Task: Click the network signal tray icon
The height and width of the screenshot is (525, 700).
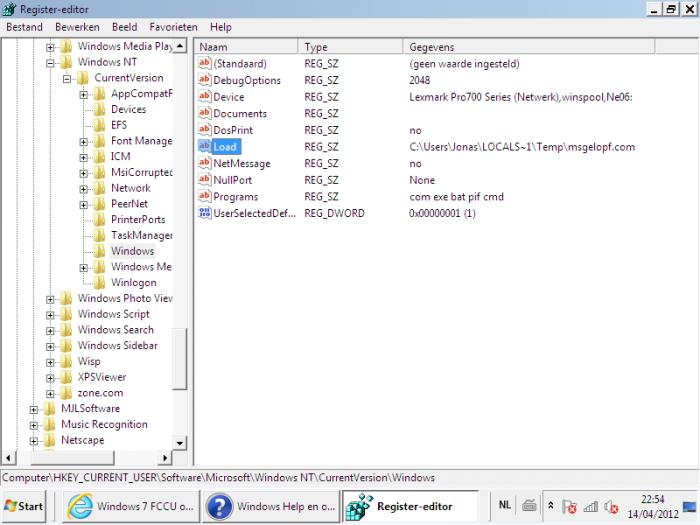Action: point(590,506)
